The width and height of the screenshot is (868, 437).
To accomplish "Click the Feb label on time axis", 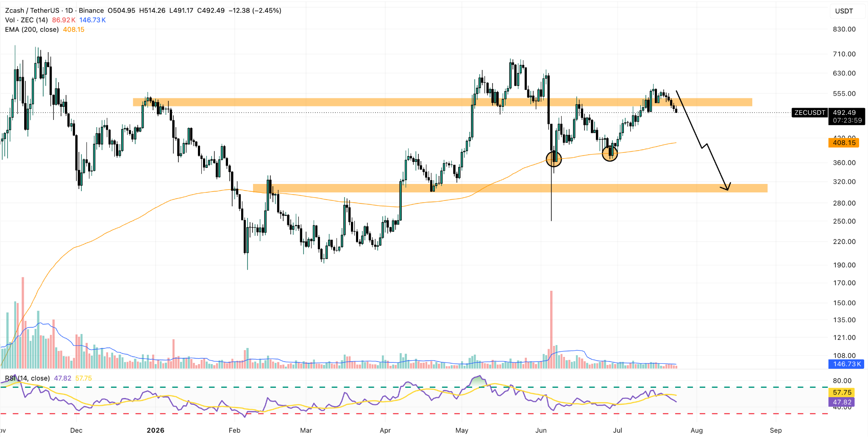I will tap(234, 430).
